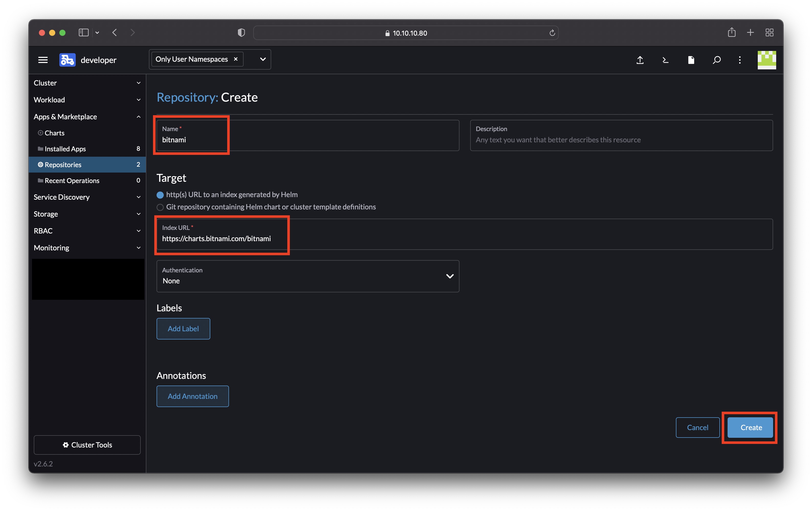The image size is (812, 511).
Task: Expand the Monitoring sidebar section
Action: tap(87, 248)
